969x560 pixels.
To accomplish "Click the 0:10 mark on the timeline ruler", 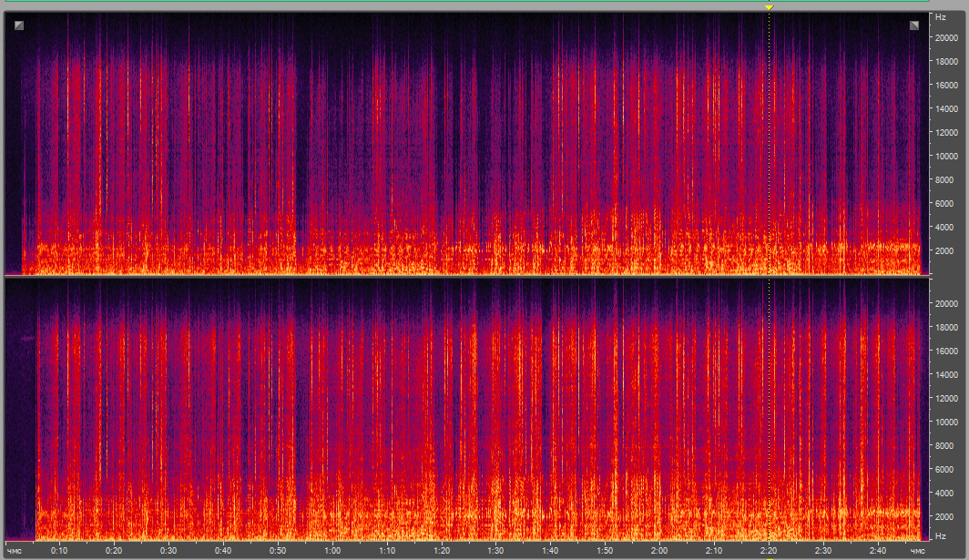I will click(x=59, y=551).
